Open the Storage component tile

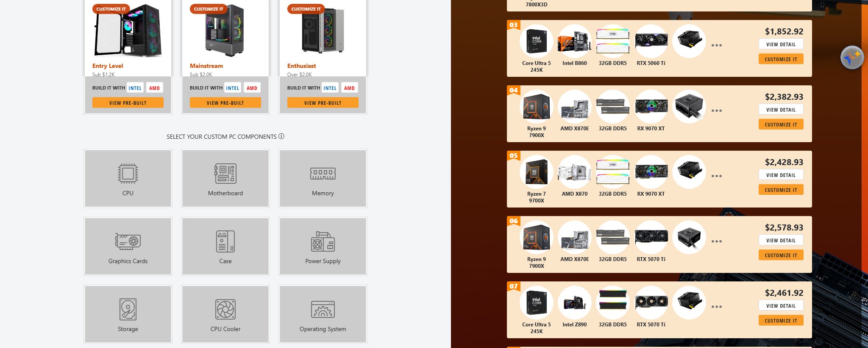click(x=128, y=314)
